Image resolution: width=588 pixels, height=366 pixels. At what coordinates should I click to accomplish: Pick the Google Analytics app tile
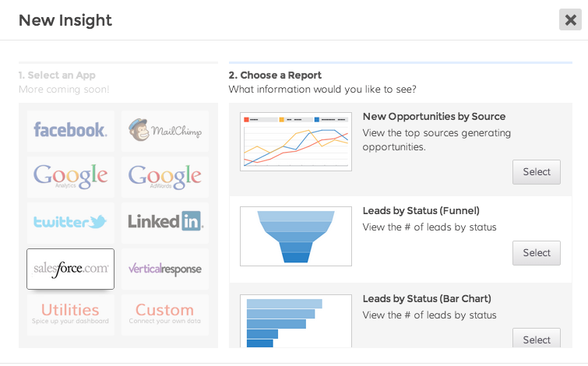click(70, 176)
